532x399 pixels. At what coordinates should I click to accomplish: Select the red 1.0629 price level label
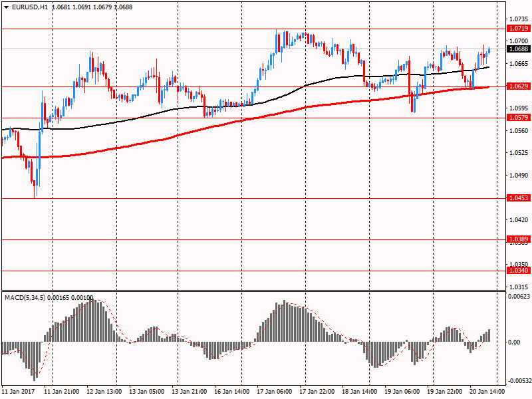click(519, 86)
